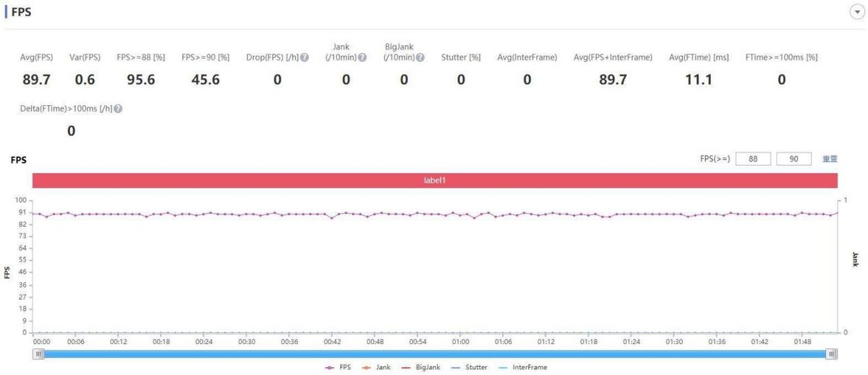Focus the FPS threshold field showing 88
The height and width of the screenshot is (375, 868).
(753, 159)
